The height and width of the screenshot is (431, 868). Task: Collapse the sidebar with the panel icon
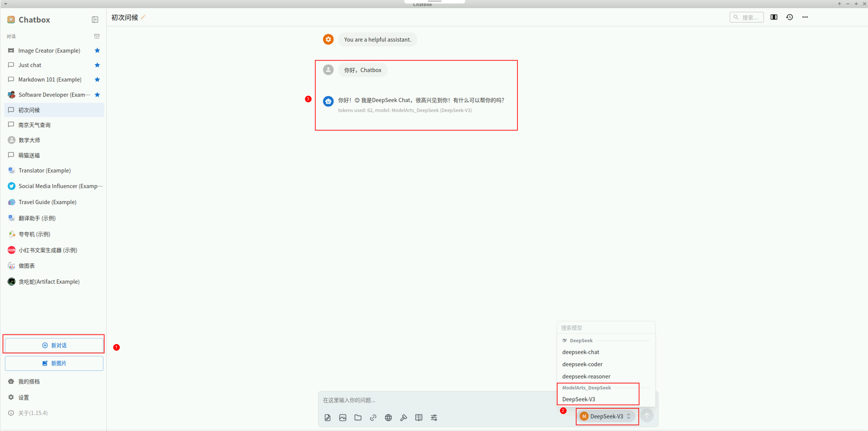(x=95, y=20)
